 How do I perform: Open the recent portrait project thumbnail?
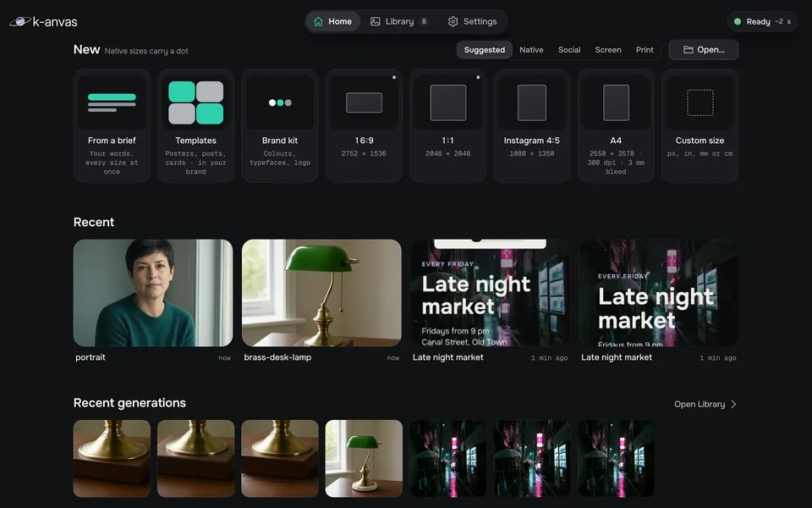[x=153, y=293]
